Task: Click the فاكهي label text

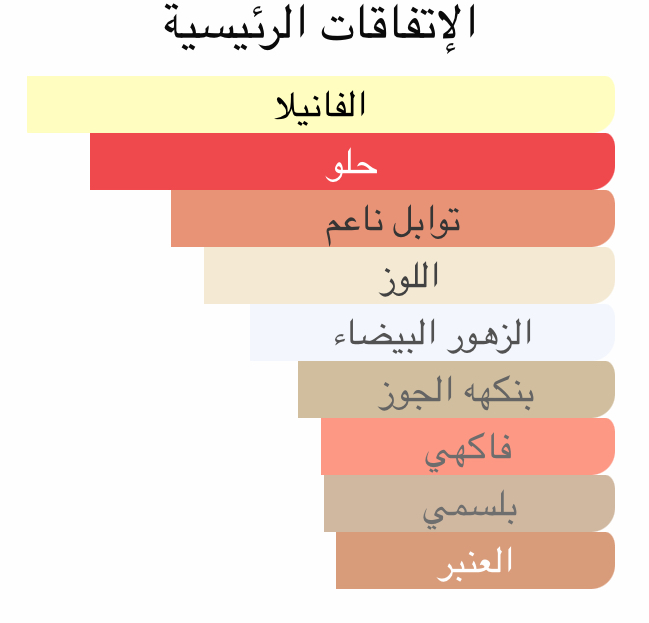Action: click(x=468, y=449)
